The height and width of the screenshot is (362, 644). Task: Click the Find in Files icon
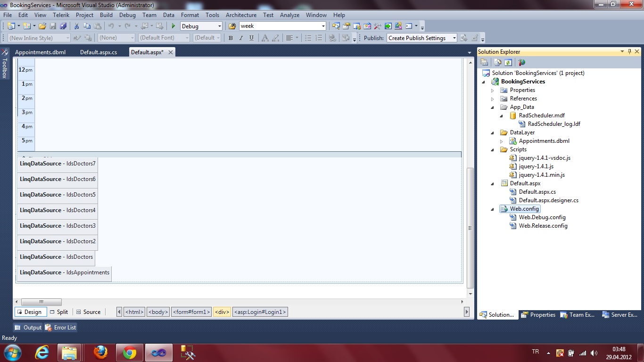[232, 26]
